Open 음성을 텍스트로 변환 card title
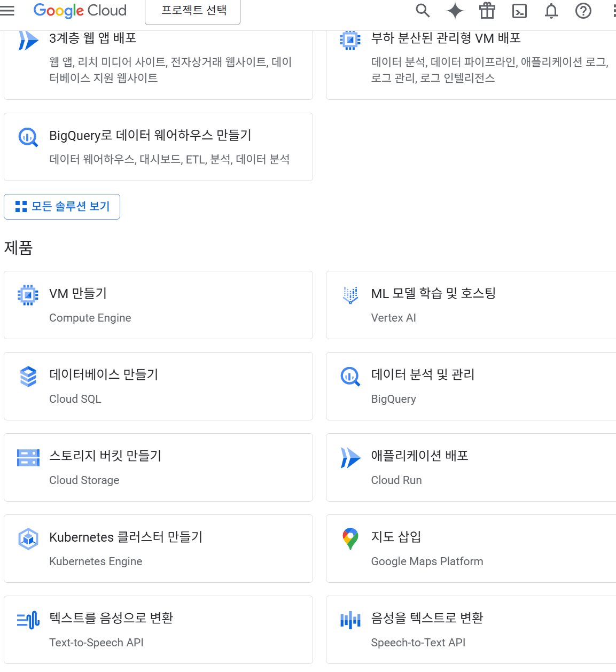616x672 pixels. pyautogui.click(x=427, y=618)
